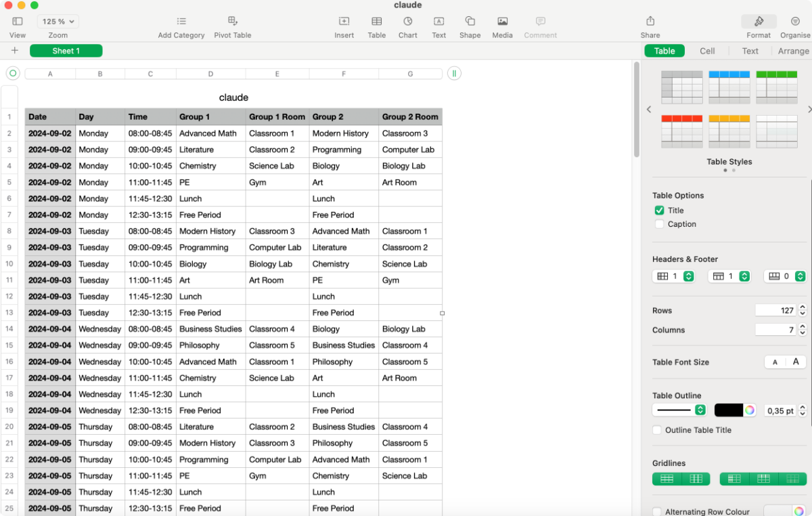This screenshot has width=812, height=516.
Task: Add a Pivot Table
Action: [232, 25]
